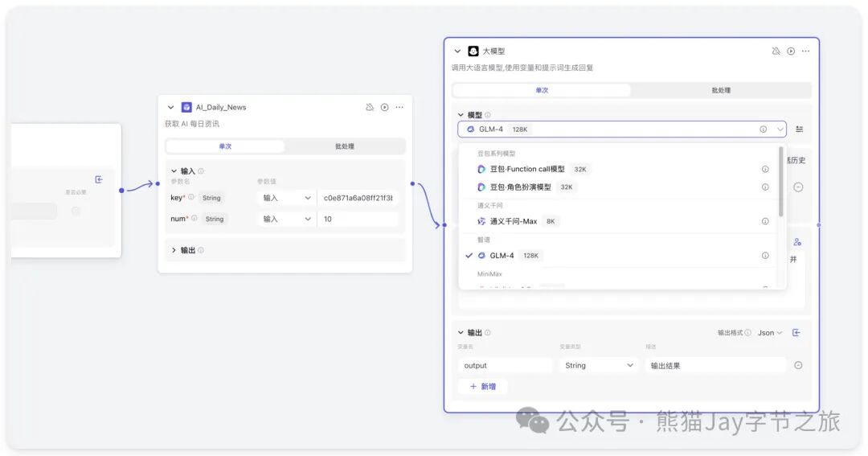This screenshot has width=868, height=456.
Task: Click the key value field c0e871a6a08ff21f3
Action: coord(358,198)
